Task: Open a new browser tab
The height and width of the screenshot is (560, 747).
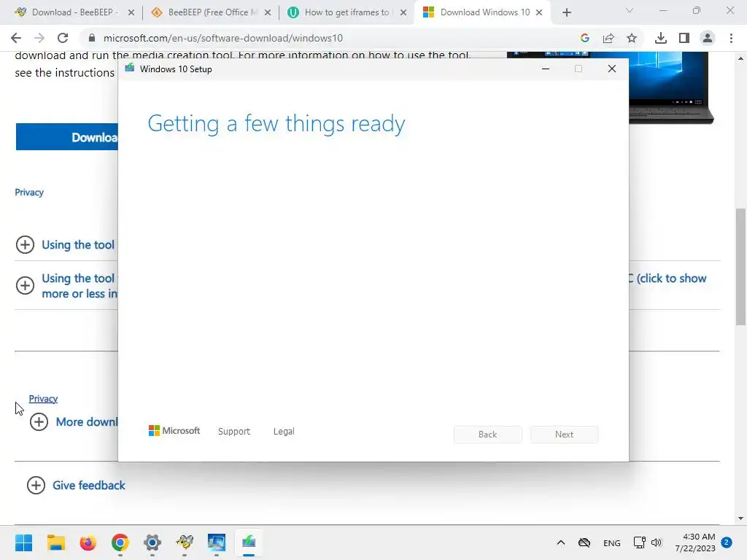Action: (x=566, y=12)
